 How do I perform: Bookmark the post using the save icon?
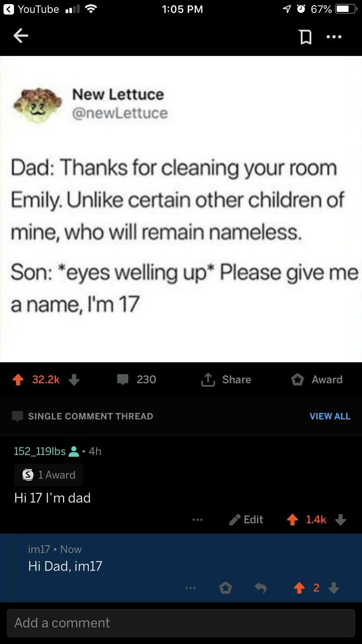(306, 36)
